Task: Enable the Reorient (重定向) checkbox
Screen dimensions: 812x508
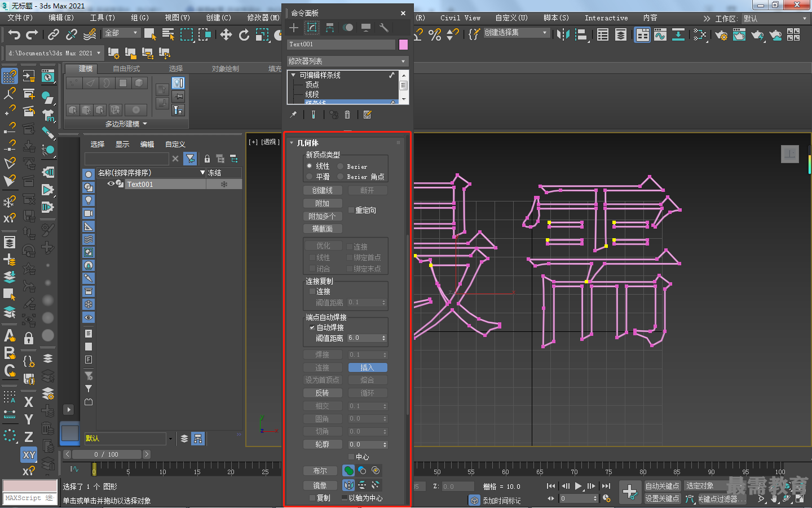Action: [x=351, y=210]
